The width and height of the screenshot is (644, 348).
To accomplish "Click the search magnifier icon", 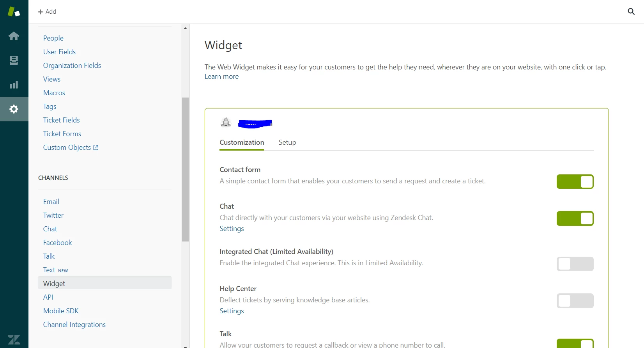I will [x=631, y=12].
